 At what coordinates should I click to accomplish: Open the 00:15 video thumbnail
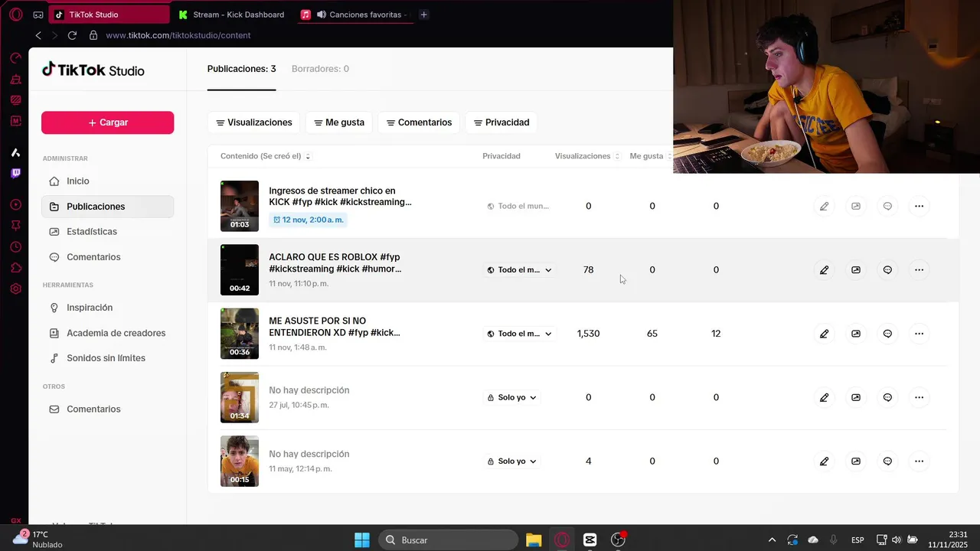click(240, 461)
